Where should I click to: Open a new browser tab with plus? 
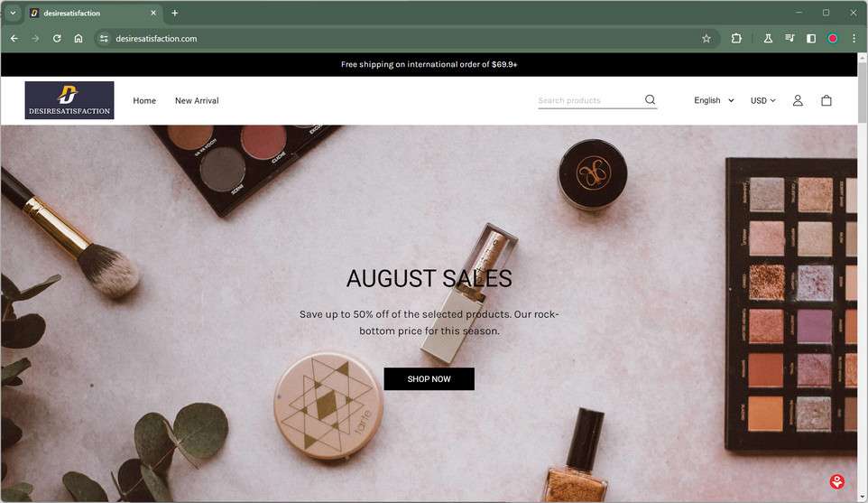174,13
